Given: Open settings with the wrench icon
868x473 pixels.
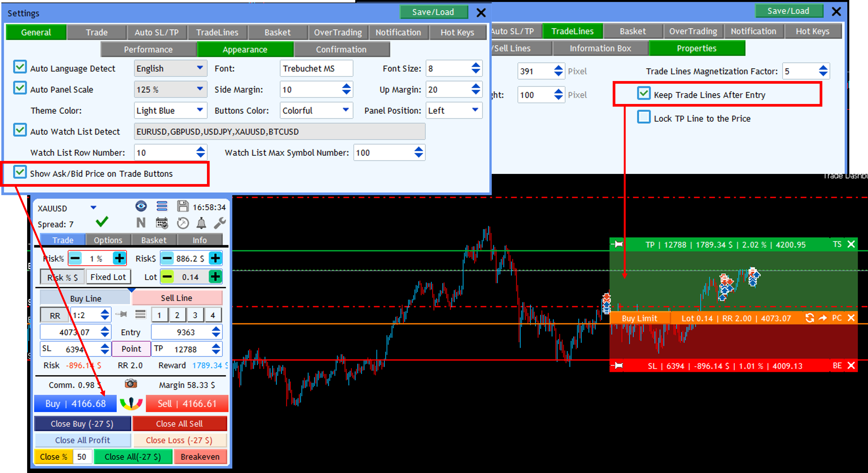Looking at the screenshot, I should (x=220, y=223).
